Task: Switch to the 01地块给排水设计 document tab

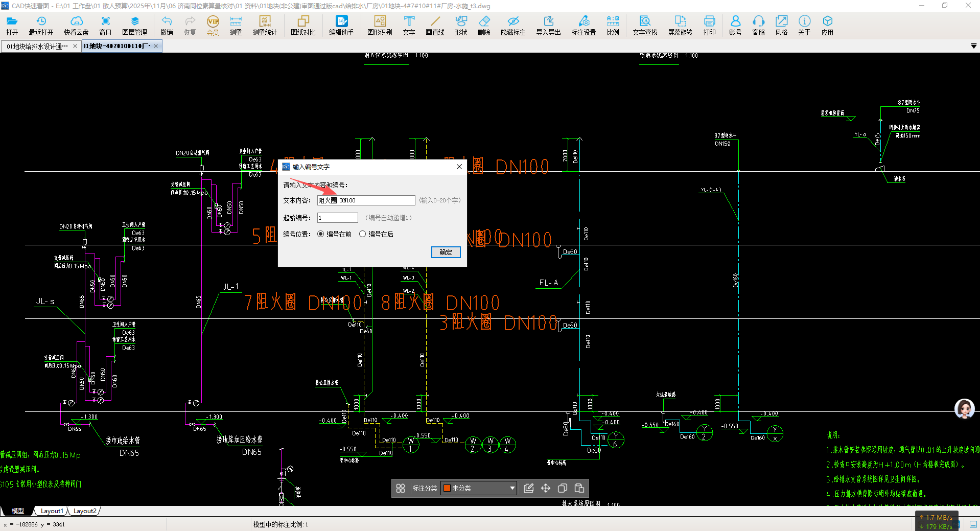Action: coord(37,46)
